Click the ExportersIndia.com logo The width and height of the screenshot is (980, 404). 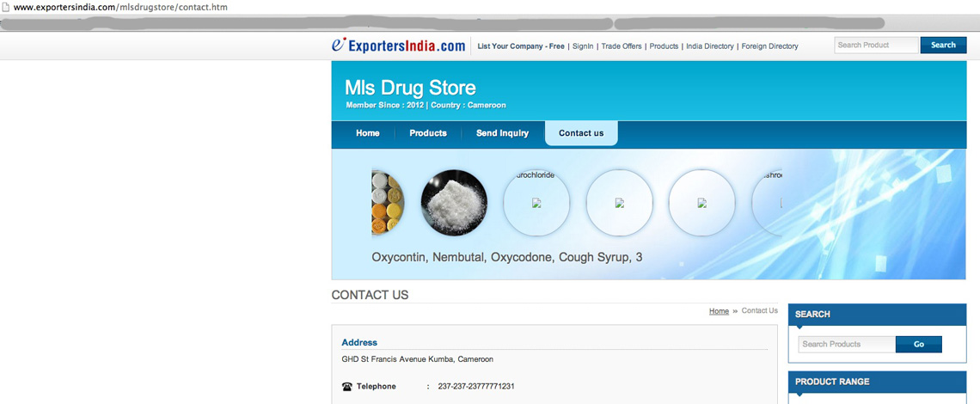(x=398, y=46)
